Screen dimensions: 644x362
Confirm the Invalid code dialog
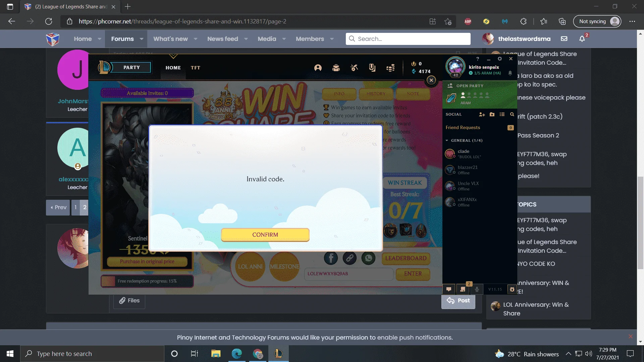click(265, 235)
